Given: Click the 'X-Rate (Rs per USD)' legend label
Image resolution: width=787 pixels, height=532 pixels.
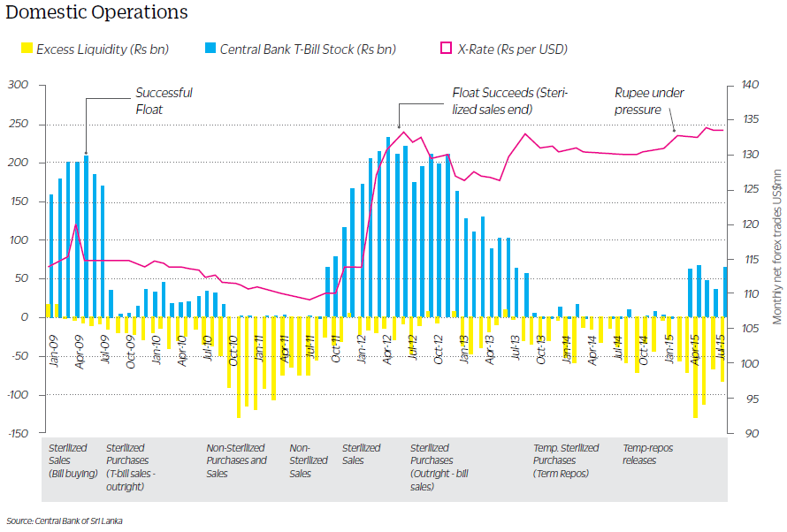Looking at the screenshot, I should pyautogui.click(x=513, y=49).
